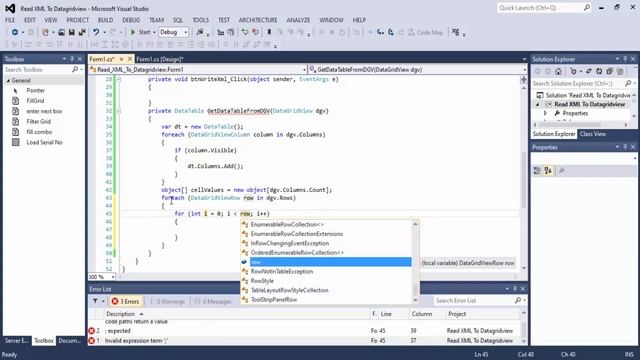Collapse the General group in Toolbox
Screen dimensions: 640x360
(8, 81)
